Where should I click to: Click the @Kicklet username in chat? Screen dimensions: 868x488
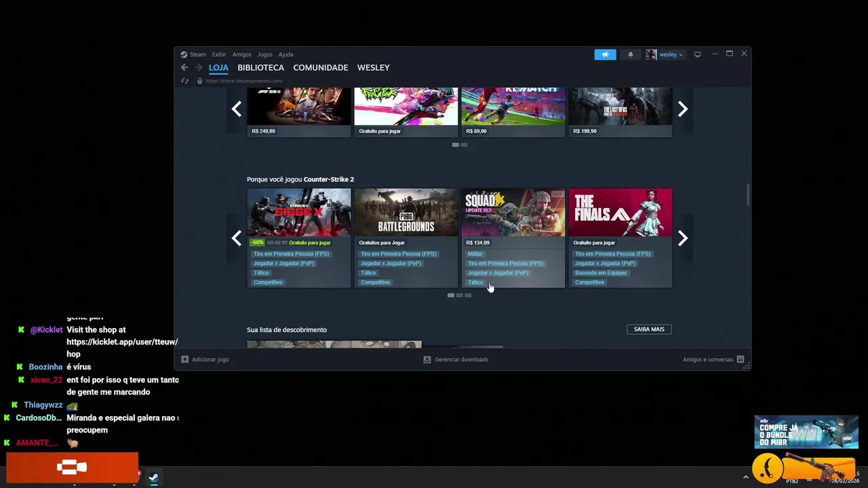click(x=46, y=329)
